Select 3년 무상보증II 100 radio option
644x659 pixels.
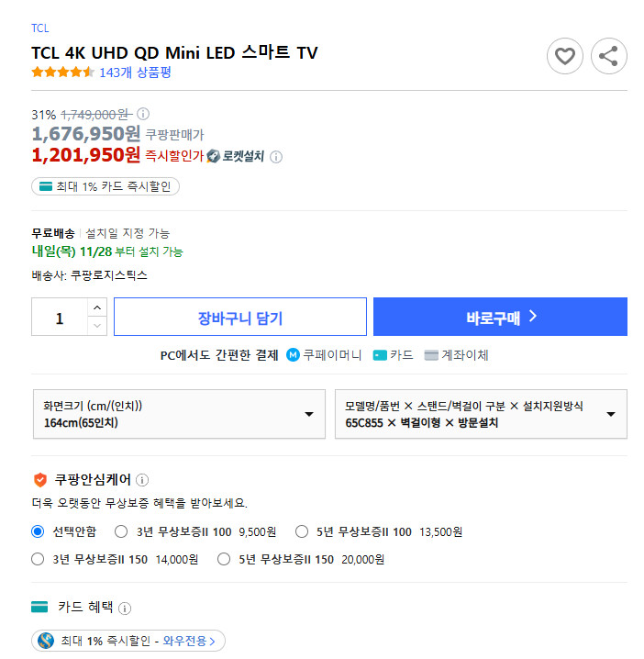point(121,531)
